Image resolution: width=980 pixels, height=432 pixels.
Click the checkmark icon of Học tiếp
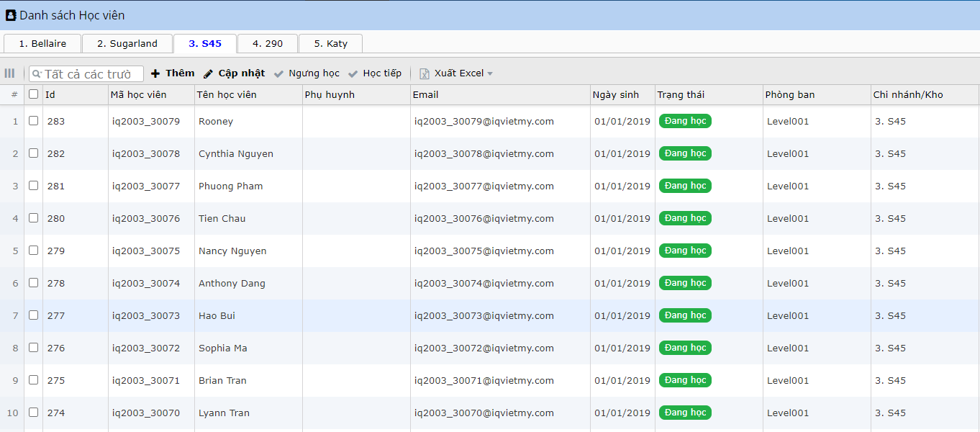pyautogui.click(x=353, y=73)
